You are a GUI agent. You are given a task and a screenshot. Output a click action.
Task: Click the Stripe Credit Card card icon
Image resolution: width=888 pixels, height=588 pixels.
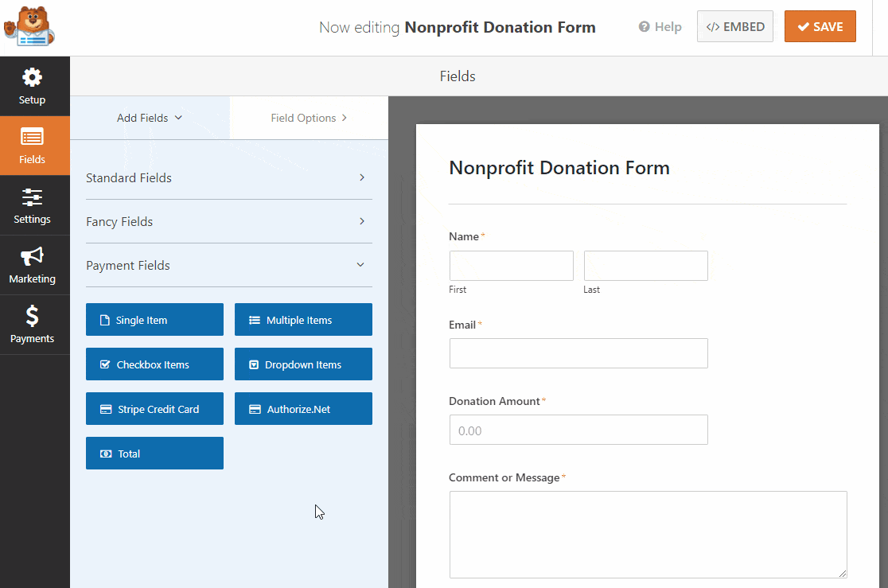pos(106,409)
